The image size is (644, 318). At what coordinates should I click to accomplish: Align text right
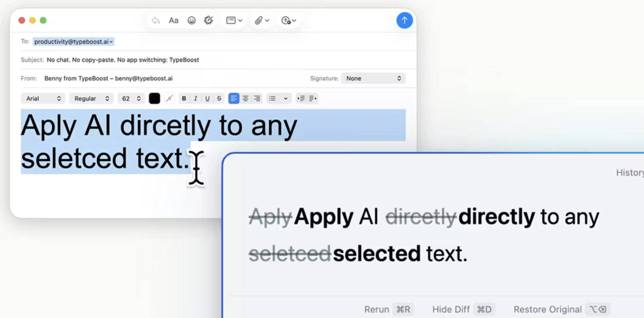pyautogui.click(x=257, y=98)
